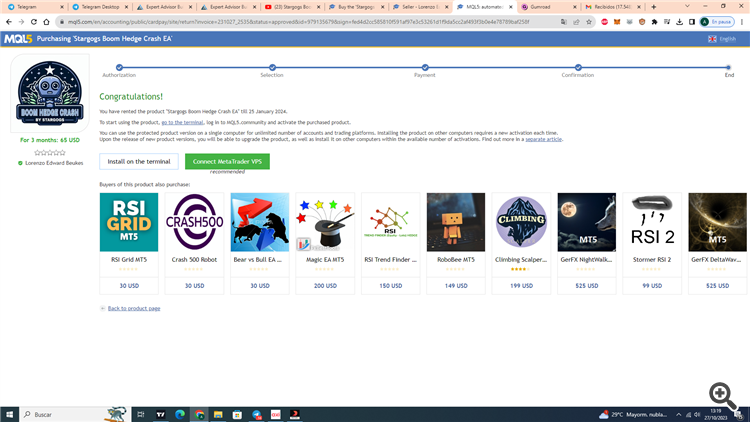
Task: Click Install on the terminal button
Action: click(139, 161)
